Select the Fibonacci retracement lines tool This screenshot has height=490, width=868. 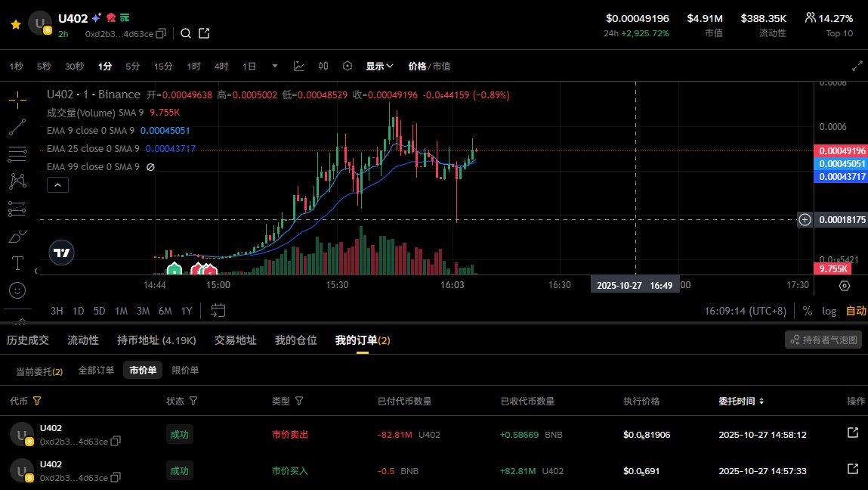[x=17, y=154]
